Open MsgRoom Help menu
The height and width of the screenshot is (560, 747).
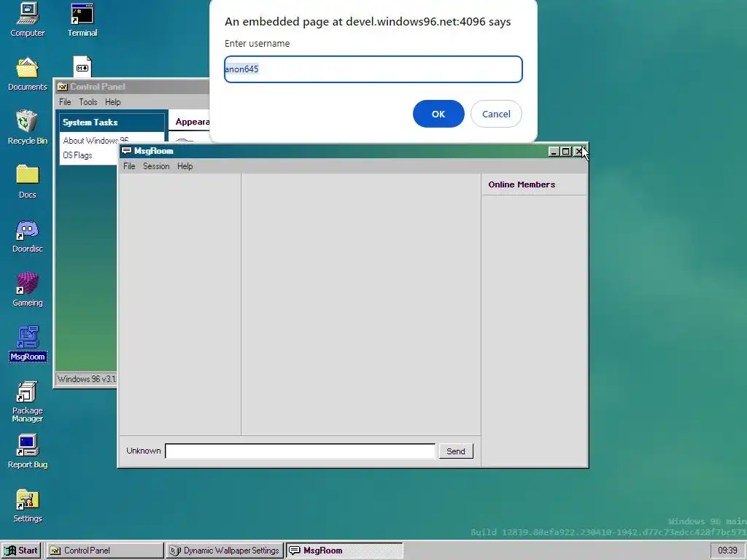(x=185, y=166)
